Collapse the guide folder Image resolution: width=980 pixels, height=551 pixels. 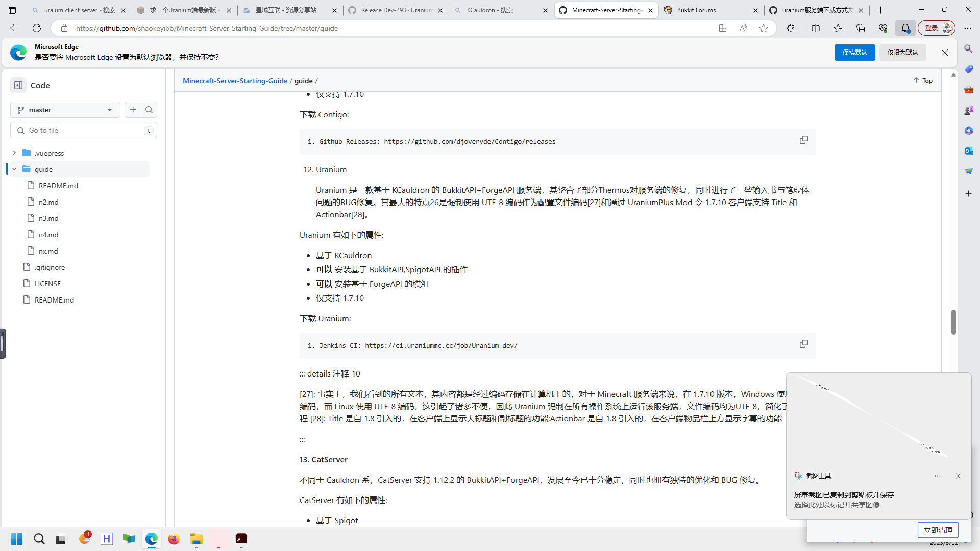15,169
